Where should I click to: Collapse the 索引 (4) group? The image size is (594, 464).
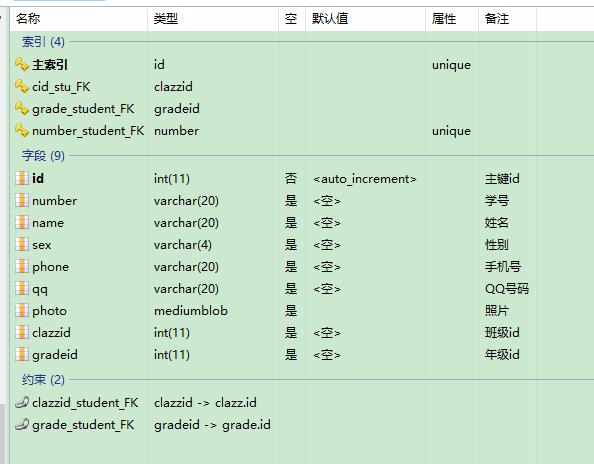click(43, 42)
